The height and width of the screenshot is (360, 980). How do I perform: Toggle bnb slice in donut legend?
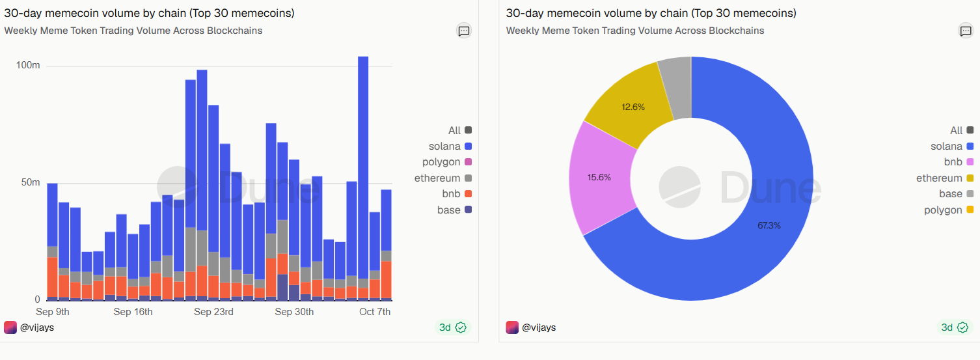[x=959, y=162]
